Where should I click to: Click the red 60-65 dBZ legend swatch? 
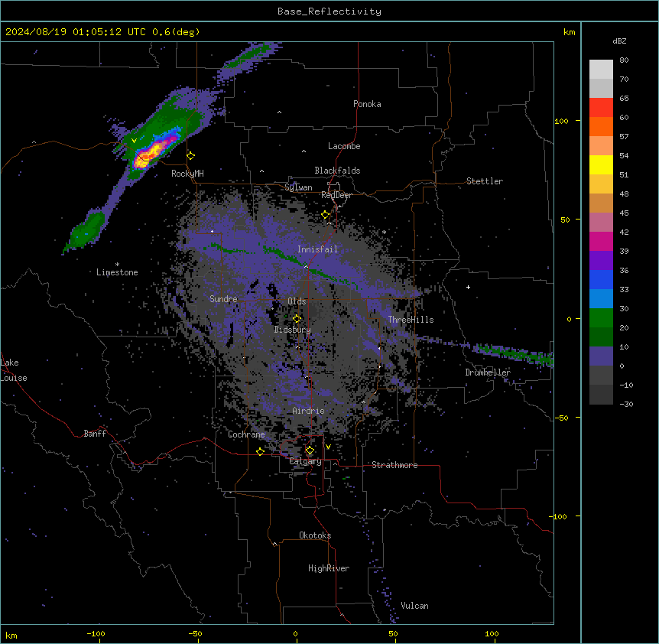pyautogui.click(x=601, y=107)
